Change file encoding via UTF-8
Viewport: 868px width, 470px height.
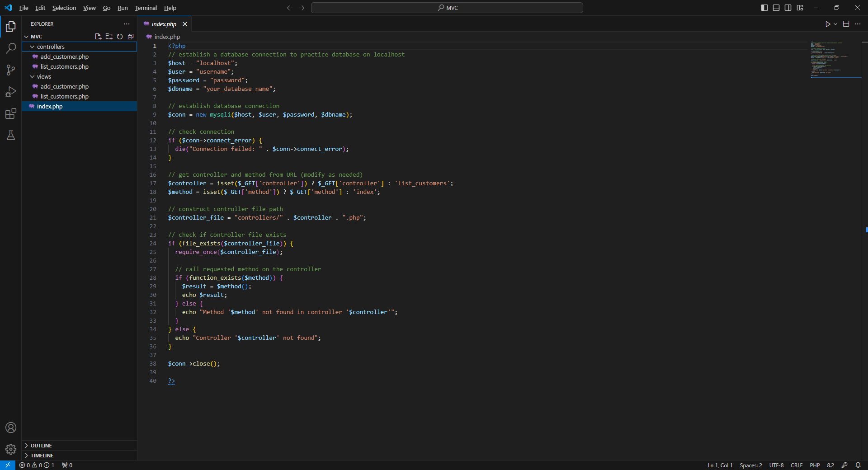[777, 465]
